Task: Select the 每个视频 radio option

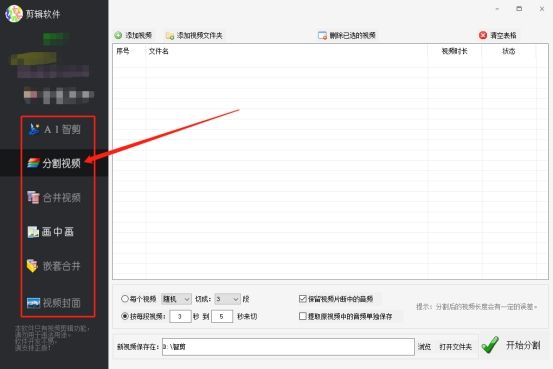Action: tap(124, 299)
